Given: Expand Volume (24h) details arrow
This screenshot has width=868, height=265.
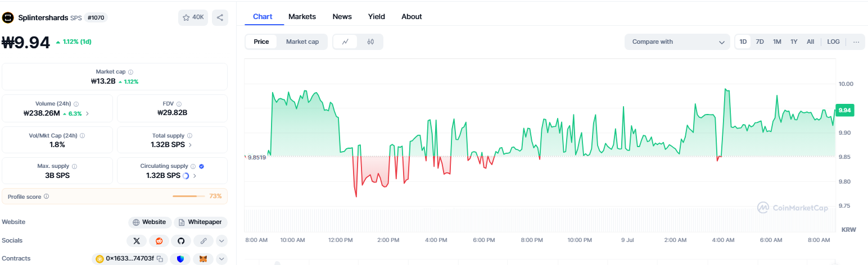Looking at the screenshot, I should tap(87, 113).
